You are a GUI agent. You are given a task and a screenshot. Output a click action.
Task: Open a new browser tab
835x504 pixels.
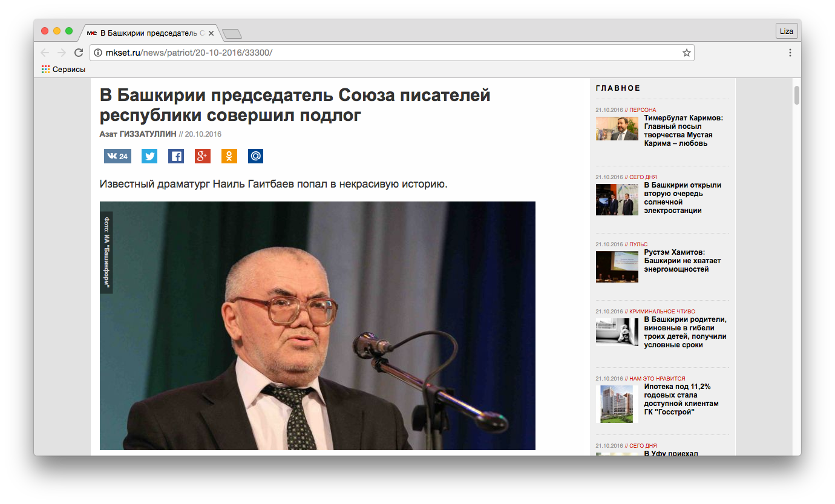232,33
